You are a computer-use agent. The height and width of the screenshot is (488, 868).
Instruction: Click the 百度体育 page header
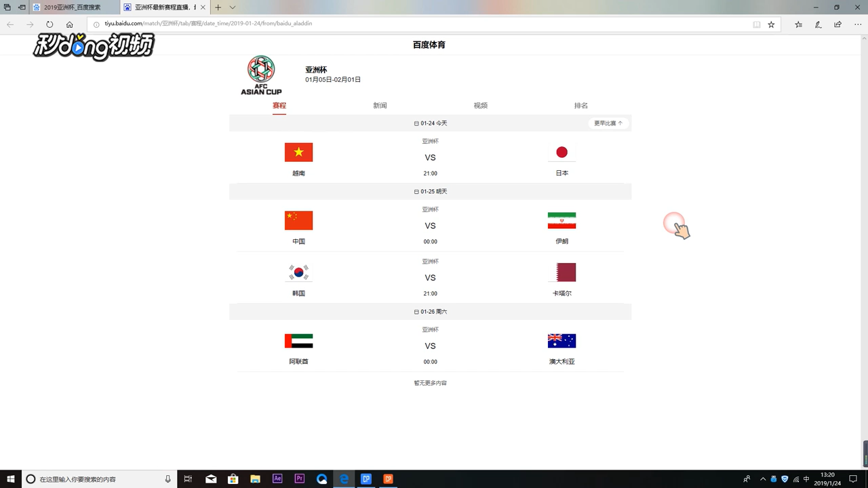(429, 45)
